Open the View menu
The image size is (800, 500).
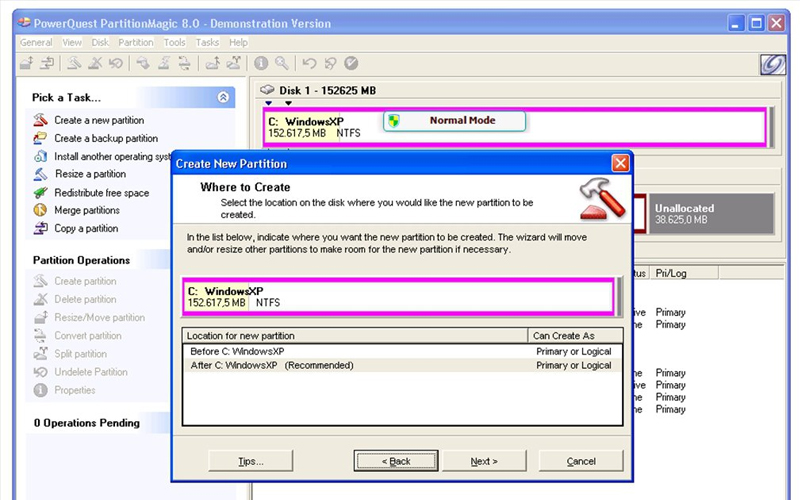[x=72, y=42]
